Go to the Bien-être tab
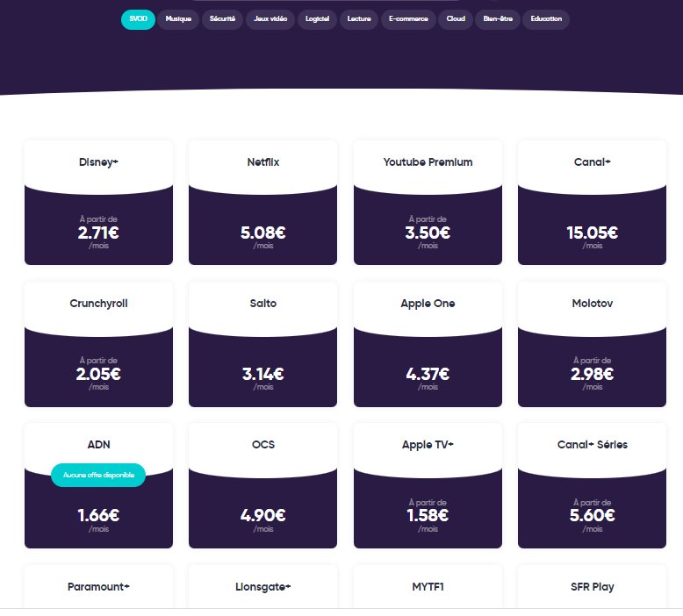The height and width of the screenshot is (616, 683). tap(497, 19)
